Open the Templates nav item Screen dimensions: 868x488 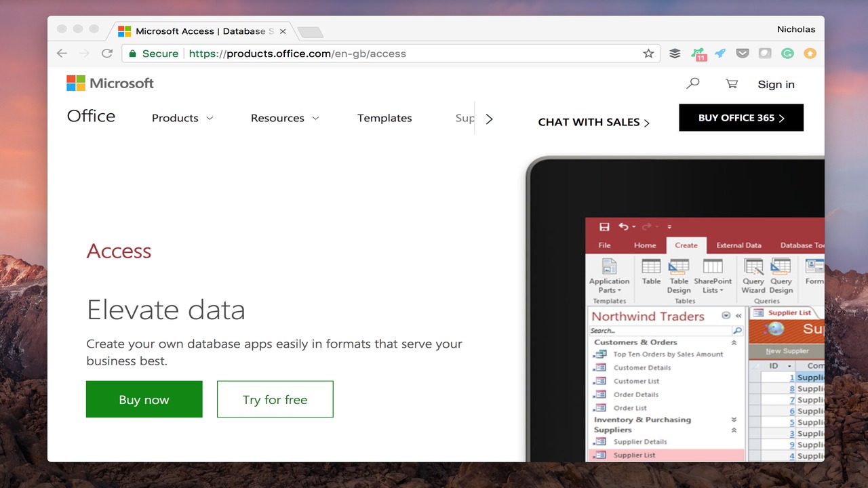coord(384,118)
